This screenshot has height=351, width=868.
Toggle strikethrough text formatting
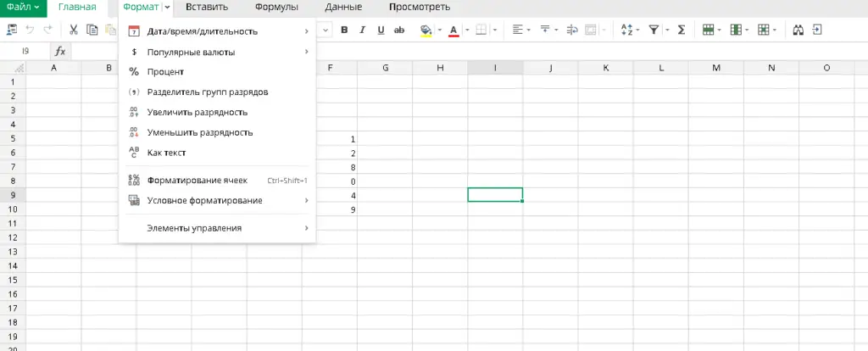[x=400, y=30]
